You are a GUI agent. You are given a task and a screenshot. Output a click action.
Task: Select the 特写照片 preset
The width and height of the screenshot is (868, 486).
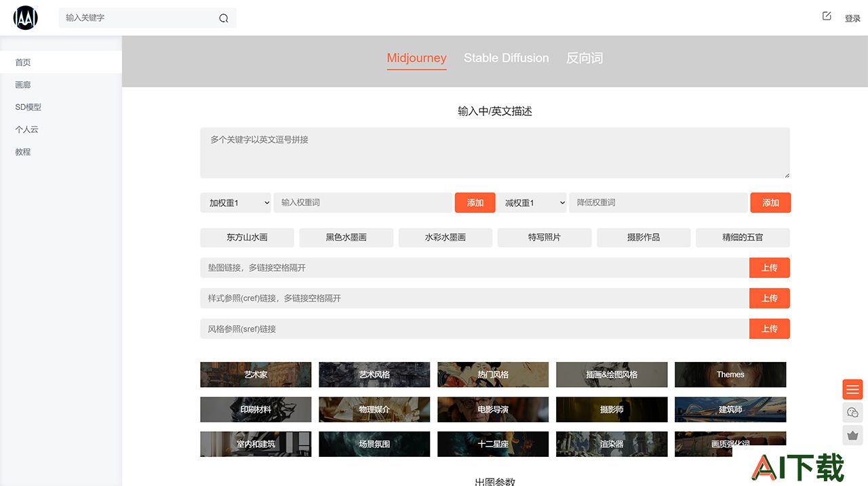pyautogui.click(x=545, y=237)
